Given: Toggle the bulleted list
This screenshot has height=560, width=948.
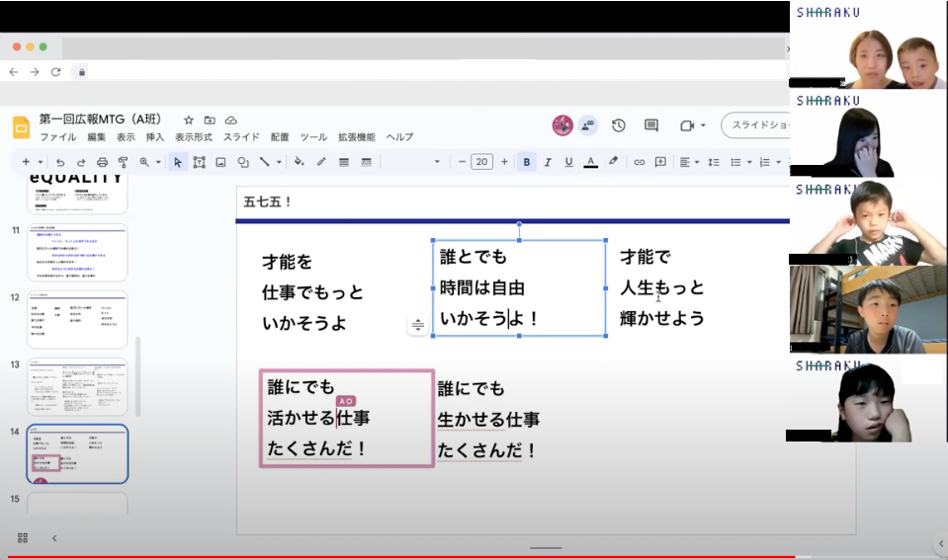Looking at the screenshot, I should click(735, 162).
